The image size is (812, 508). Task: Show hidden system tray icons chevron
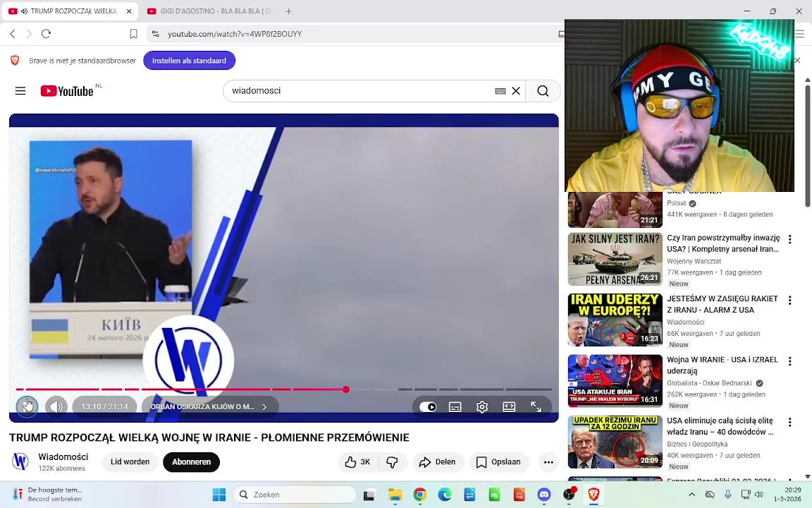pyautogui.click(x=691, y=495)
